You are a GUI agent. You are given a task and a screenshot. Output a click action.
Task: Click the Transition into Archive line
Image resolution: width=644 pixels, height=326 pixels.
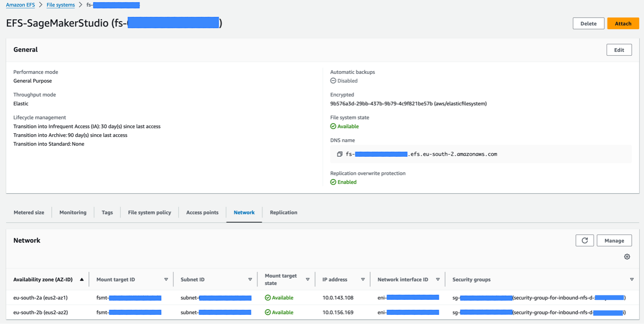pos(70,135)
